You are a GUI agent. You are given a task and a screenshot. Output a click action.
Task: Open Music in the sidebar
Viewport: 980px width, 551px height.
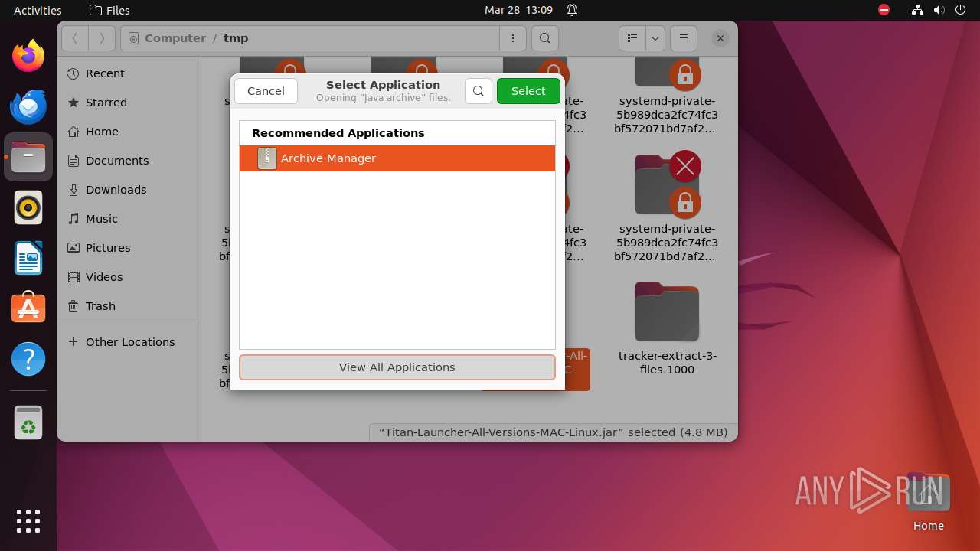coord(129,219)
